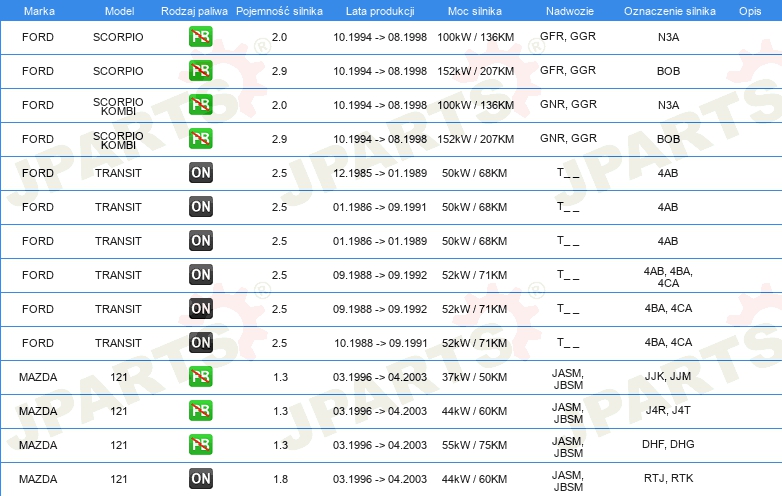This screenshot has height=496, width=782.
Task: Click engine code cell DHF, DHG
Action: (668, 444)
